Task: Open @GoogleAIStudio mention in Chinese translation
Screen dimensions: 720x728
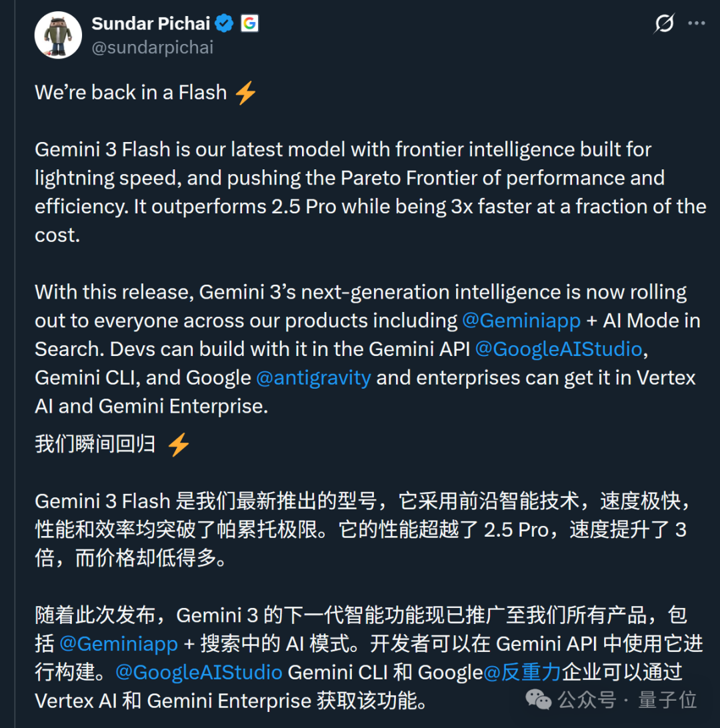Action: [x=199, y=672]
